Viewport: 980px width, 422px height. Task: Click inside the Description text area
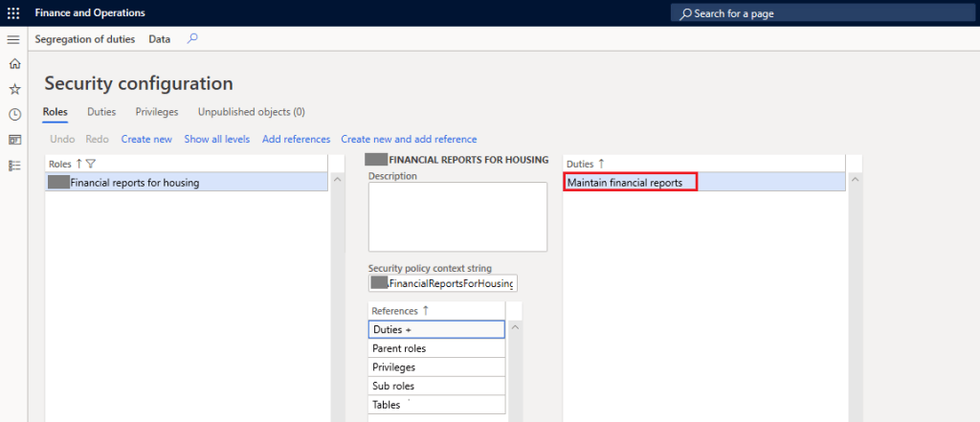pos(457,216)
